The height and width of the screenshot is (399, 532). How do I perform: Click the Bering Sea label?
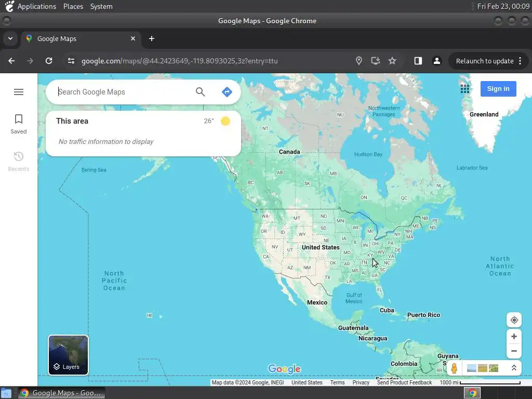click(x=94, y=170)
